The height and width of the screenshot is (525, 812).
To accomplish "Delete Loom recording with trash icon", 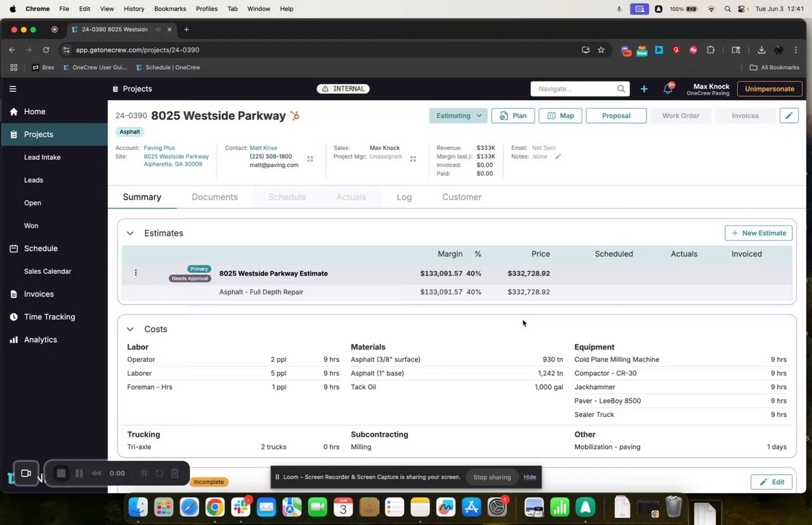I will 175,473.
